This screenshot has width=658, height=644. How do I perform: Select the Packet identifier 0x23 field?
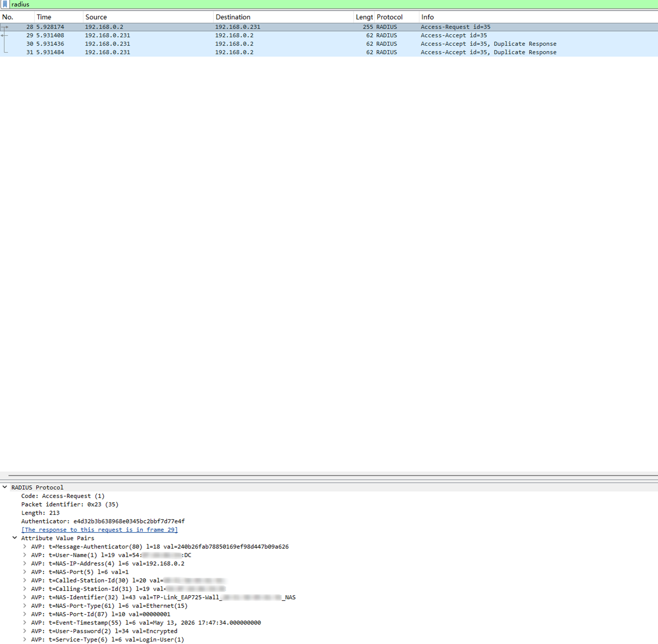(x=70, y=504)
